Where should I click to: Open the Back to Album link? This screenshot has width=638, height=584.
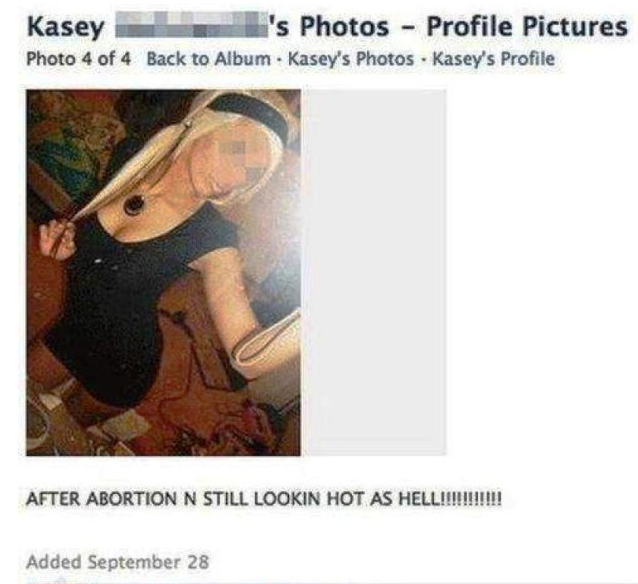tap(208, 59)
